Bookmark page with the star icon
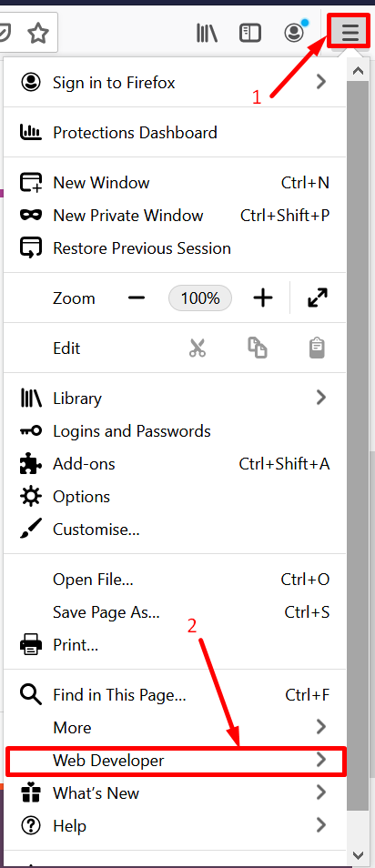 tap(37, 34)
